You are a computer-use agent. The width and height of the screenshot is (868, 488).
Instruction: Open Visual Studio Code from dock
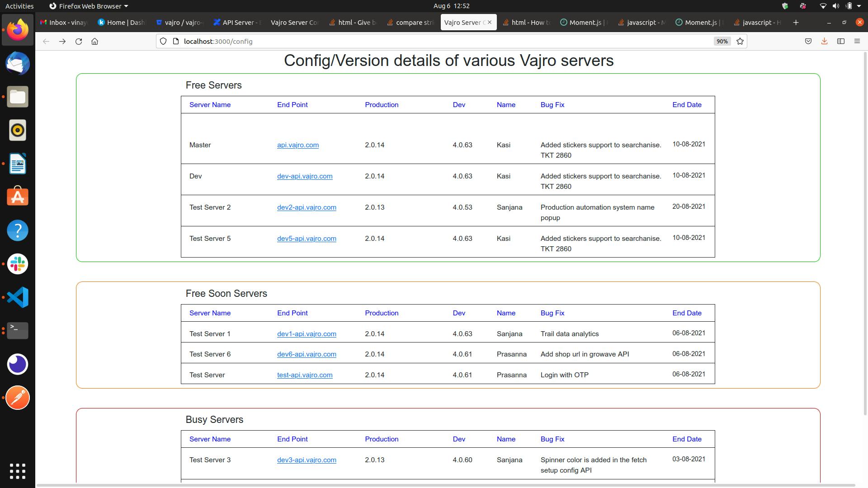tap(18, 297)
